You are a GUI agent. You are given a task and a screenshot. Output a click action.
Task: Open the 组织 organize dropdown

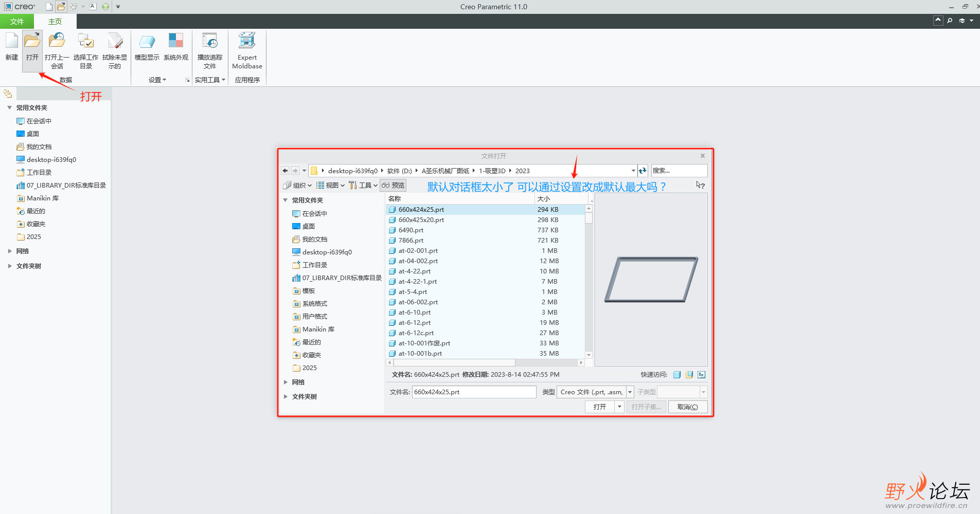point(297,186)
